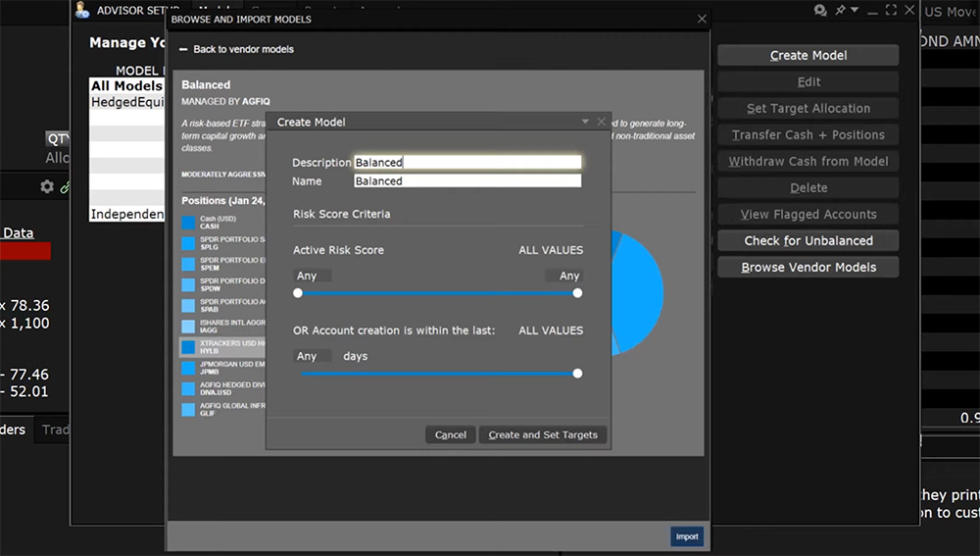
Task: Click the chat bubble icon in title bar
Action: pos(820,10)
